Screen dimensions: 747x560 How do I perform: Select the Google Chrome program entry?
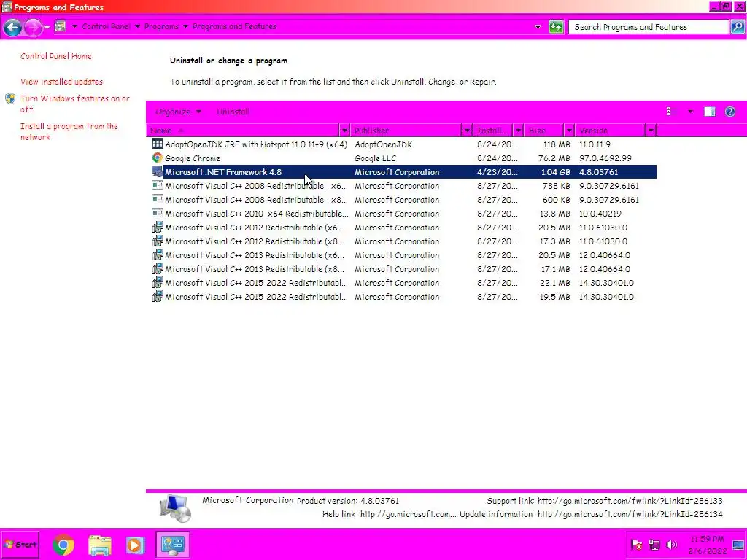click(403, 158)
